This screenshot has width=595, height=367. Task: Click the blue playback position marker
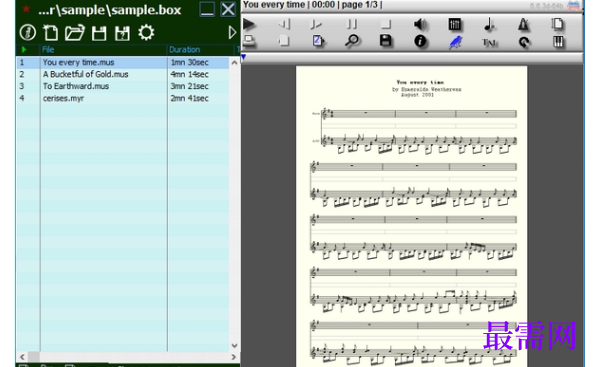click(x=244, y=57)
